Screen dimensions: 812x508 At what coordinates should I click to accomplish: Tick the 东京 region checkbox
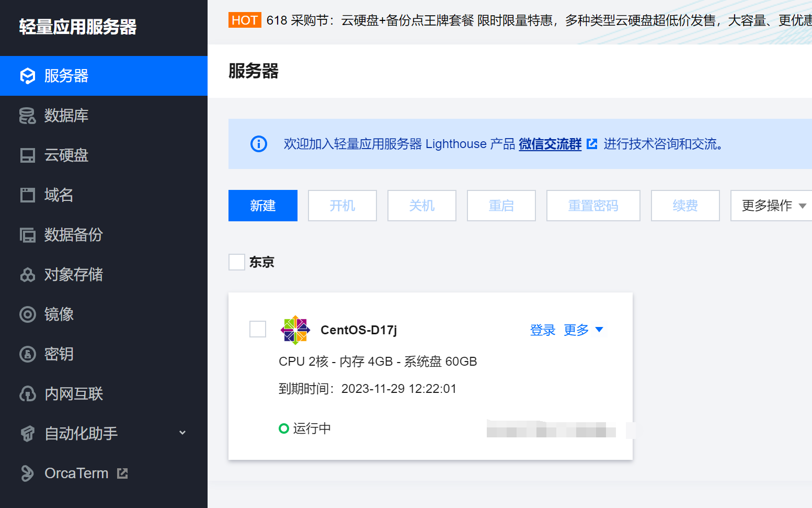237,262
